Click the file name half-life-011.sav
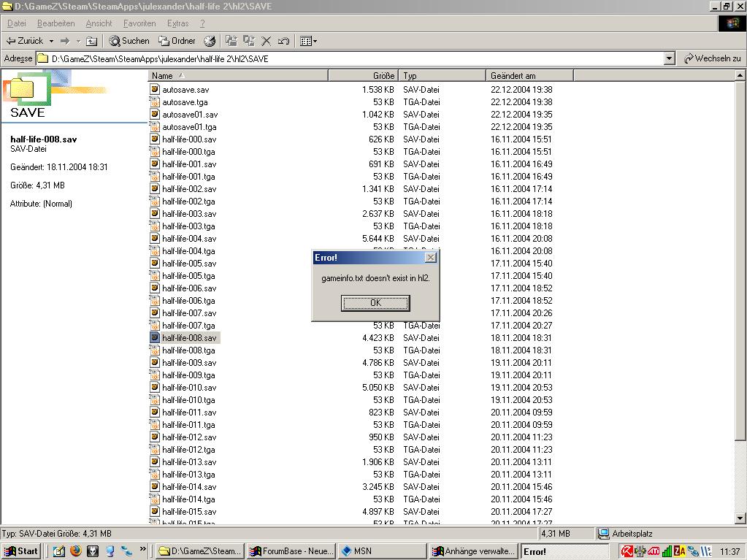747x560 pixels. (189, 413)
